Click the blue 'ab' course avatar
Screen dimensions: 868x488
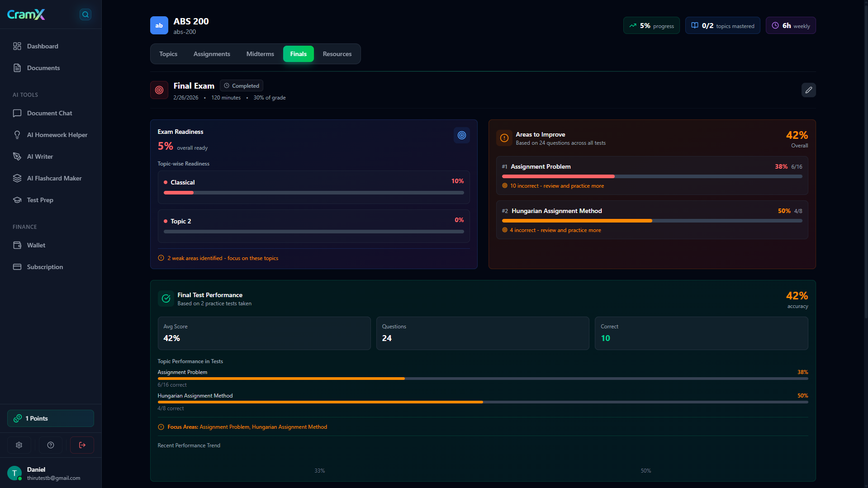point(159,25)
